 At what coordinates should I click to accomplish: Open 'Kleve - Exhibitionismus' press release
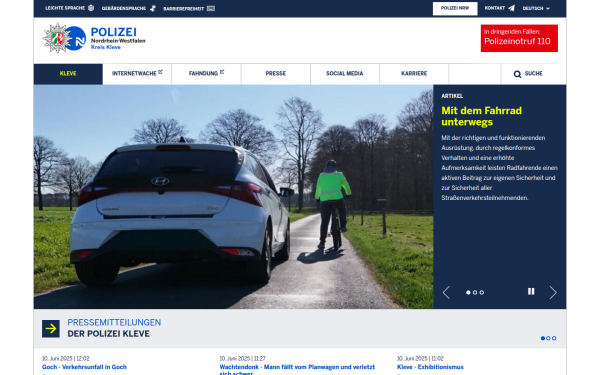coord(430,367)
